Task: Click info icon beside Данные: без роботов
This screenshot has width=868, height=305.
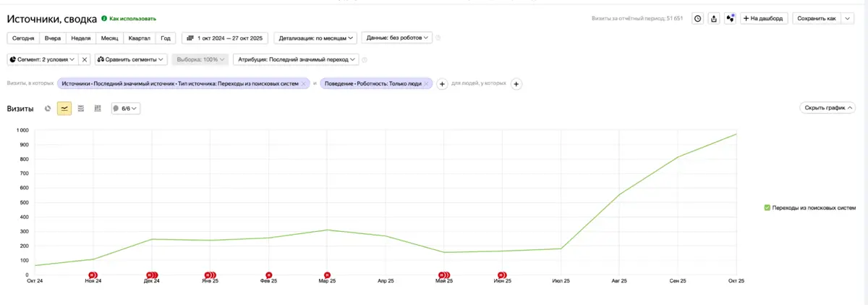Action: (x=438, y=38)
